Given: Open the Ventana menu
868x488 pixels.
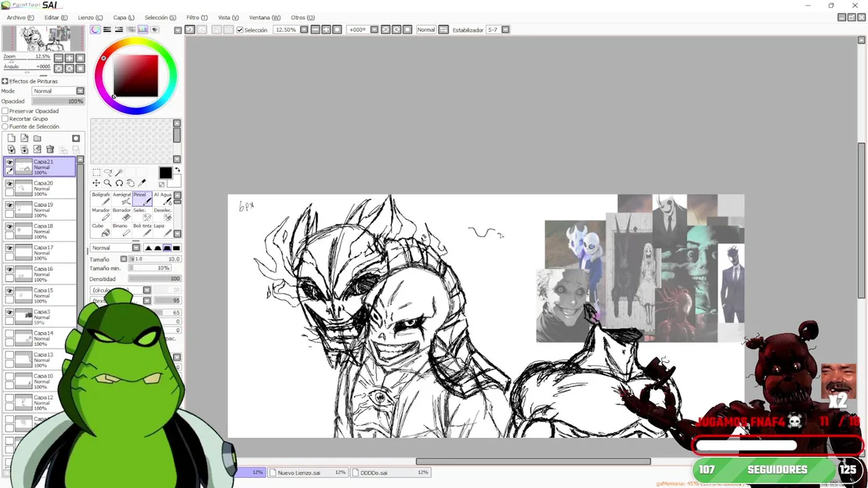Looking at the screenshot, I should click(x=264, y=18).
